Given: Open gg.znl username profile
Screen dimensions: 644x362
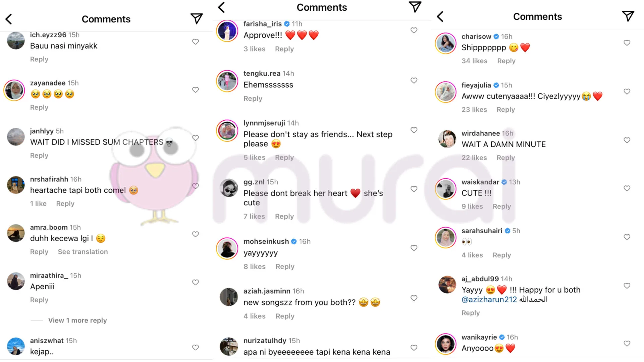Looking at the screenshot, I should 254,182.
